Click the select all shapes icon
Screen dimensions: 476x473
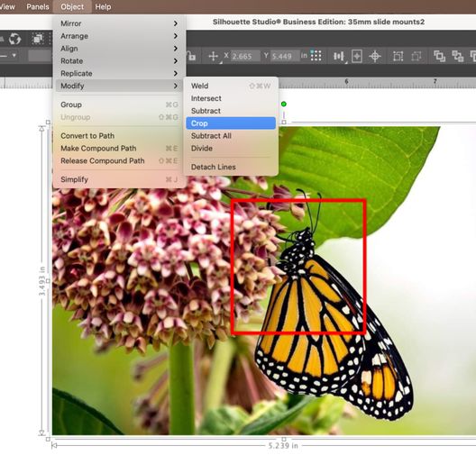click(38, 39)
